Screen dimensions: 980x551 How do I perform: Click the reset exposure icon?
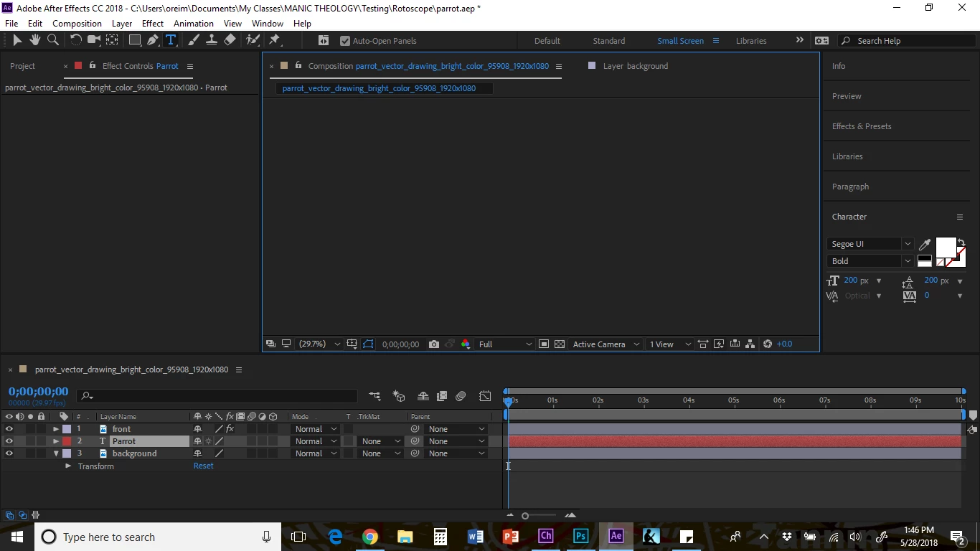pyautogui.click(x=768, y=344)
